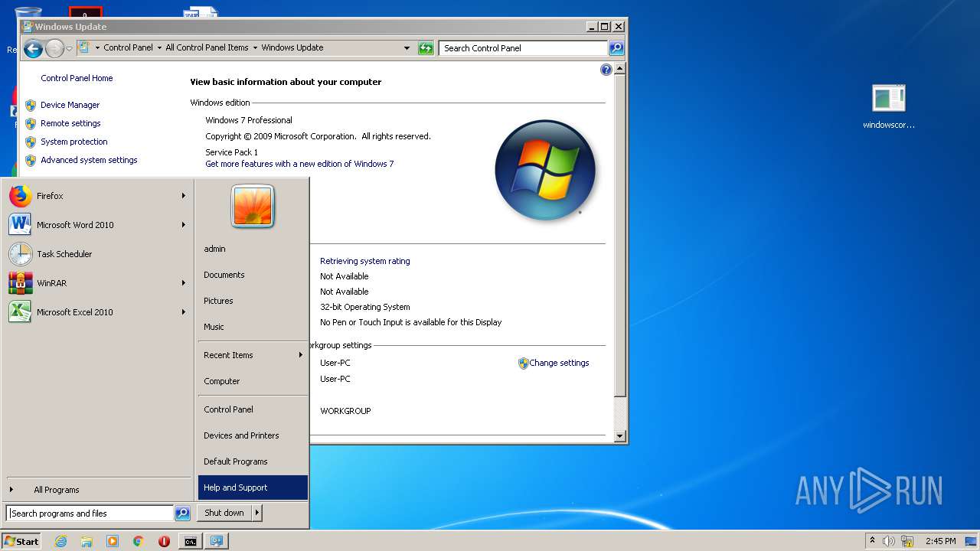Expand All Control Panel Items breadcrumb arrow
980x551 pixels.
tap(255, 47)
